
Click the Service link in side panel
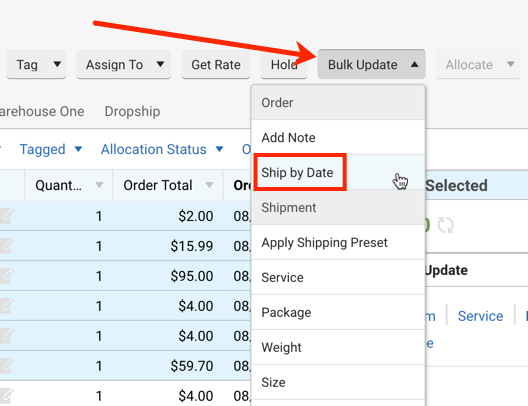(480, 316)
